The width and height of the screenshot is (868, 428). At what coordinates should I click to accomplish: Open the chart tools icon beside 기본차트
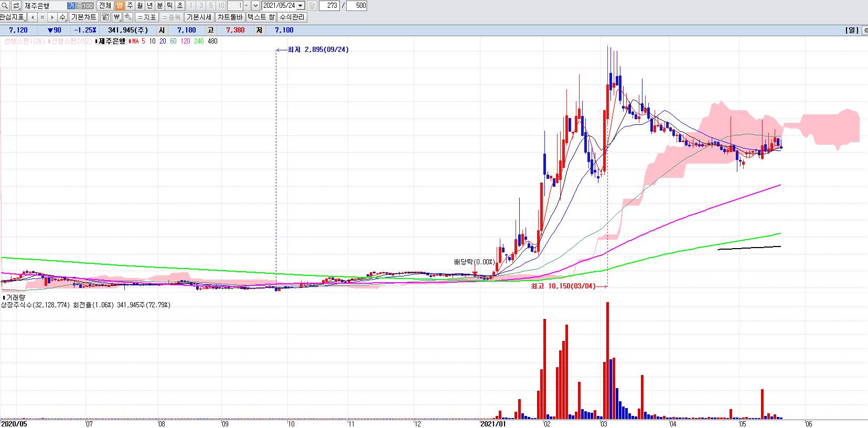pyautogui.click(x=105, y=17)
